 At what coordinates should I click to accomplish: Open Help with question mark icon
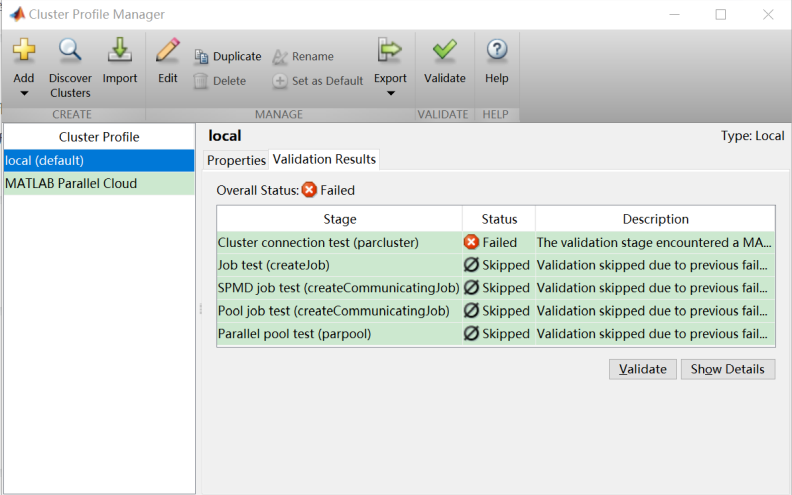coord(497,50)
